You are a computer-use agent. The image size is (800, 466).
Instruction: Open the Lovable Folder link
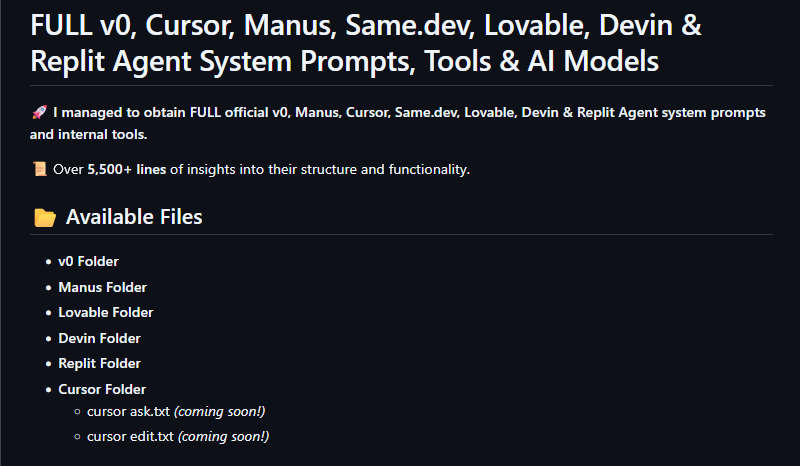click(106, 312)
